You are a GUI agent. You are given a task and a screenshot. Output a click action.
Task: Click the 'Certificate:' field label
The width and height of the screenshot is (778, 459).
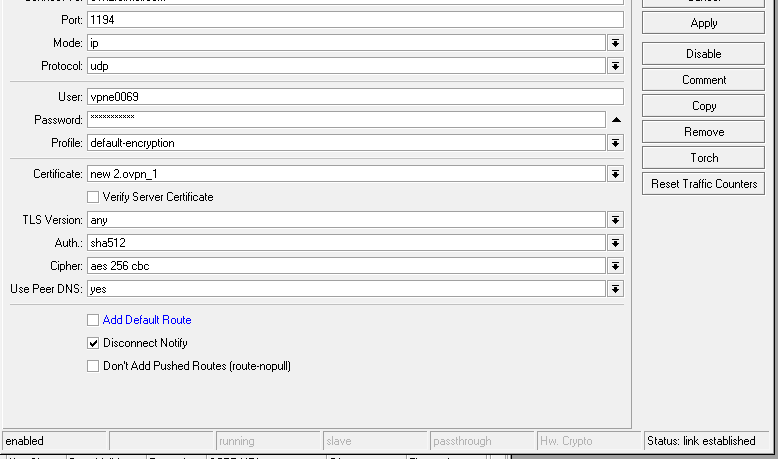(58, 174)
